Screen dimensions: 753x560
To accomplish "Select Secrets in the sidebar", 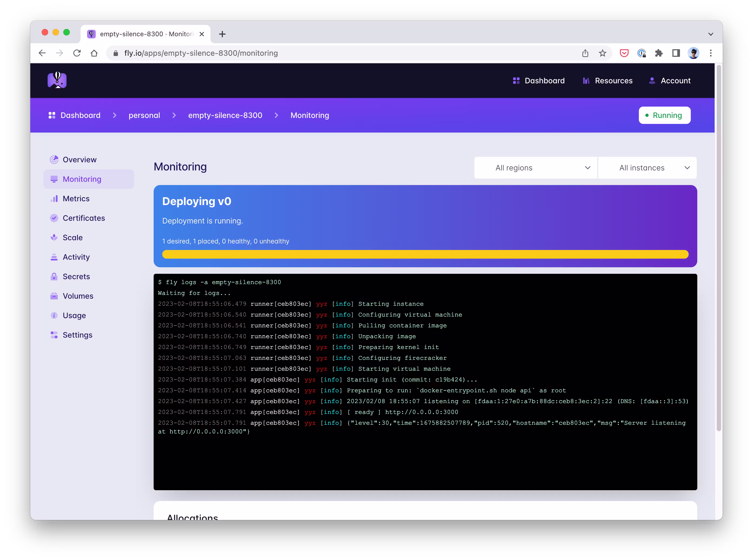I will (76, 276).
